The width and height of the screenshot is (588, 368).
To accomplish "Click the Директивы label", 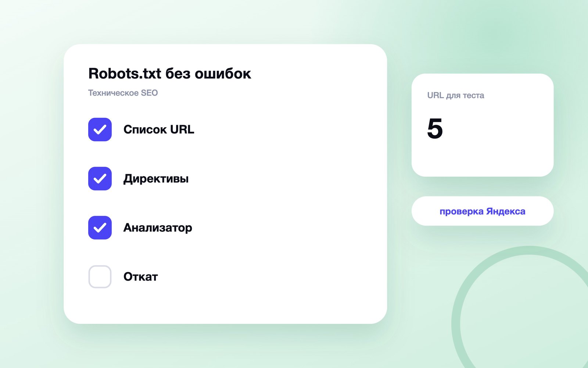I will (156, 179).
